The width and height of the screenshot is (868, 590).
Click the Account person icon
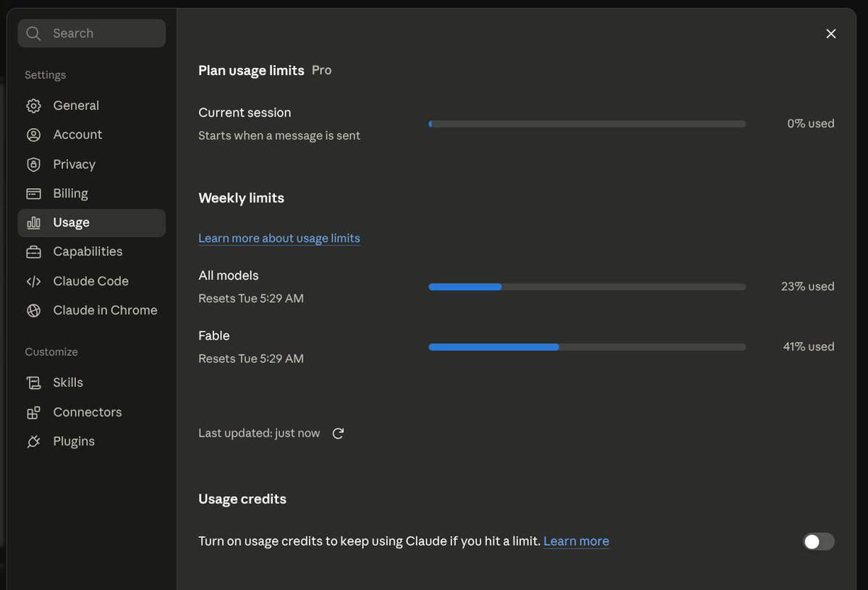pos(33,134)
